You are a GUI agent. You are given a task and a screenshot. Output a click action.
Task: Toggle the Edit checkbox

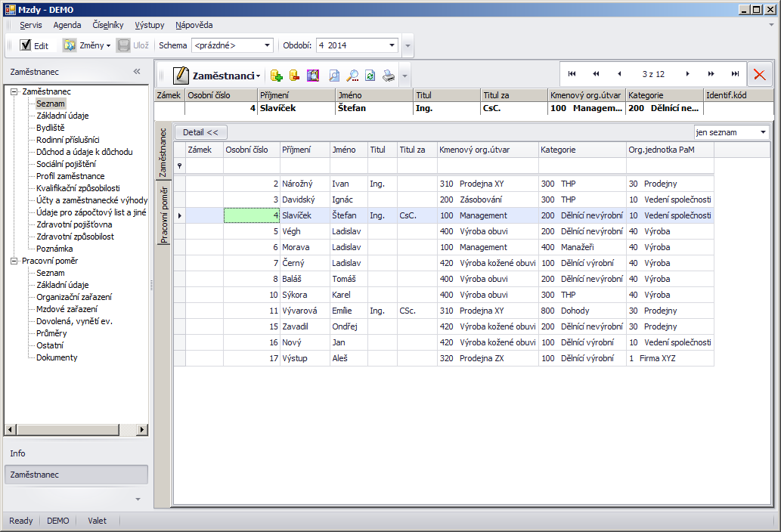tap(26, 45)
